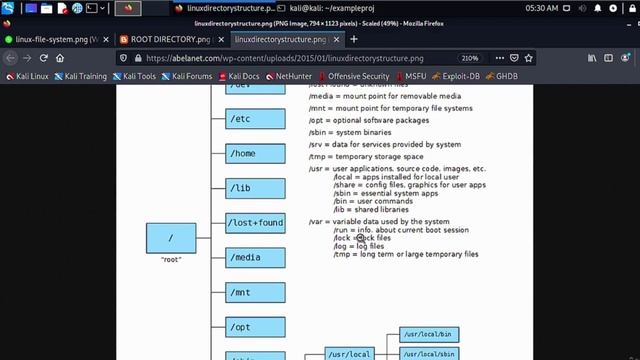Open MSFU bookmark
The width and height of the screenshot is (640, 360).
tap(411, 76)
